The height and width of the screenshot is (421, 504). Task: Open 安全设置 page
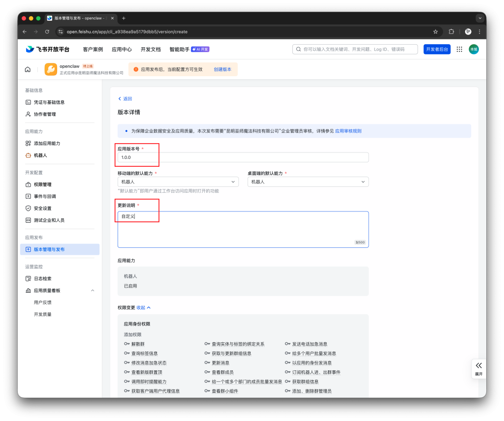pos(43,208)
